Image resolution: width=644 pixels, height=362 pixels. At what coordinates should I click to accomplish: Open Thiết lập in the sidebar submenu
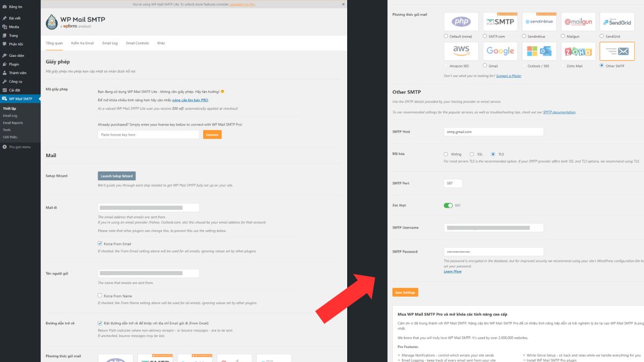[x=10, y=108]
